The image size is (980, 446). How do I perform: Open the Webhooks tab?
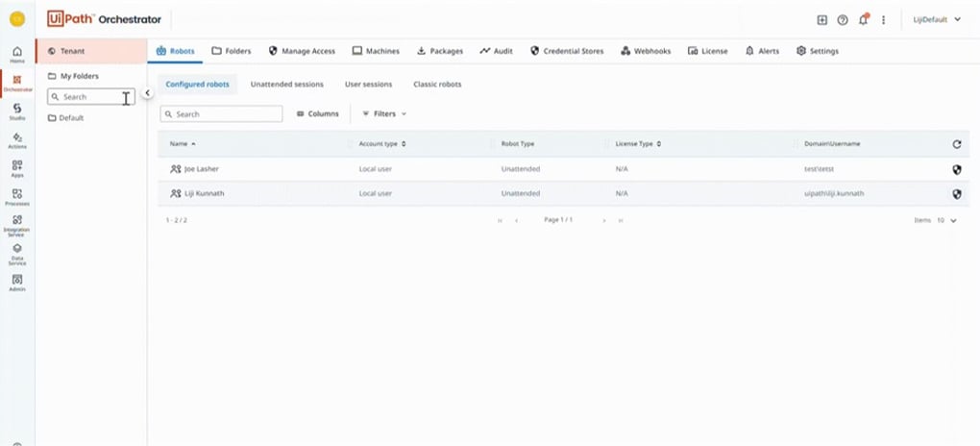pyautogui.click(x=646, y=51)
